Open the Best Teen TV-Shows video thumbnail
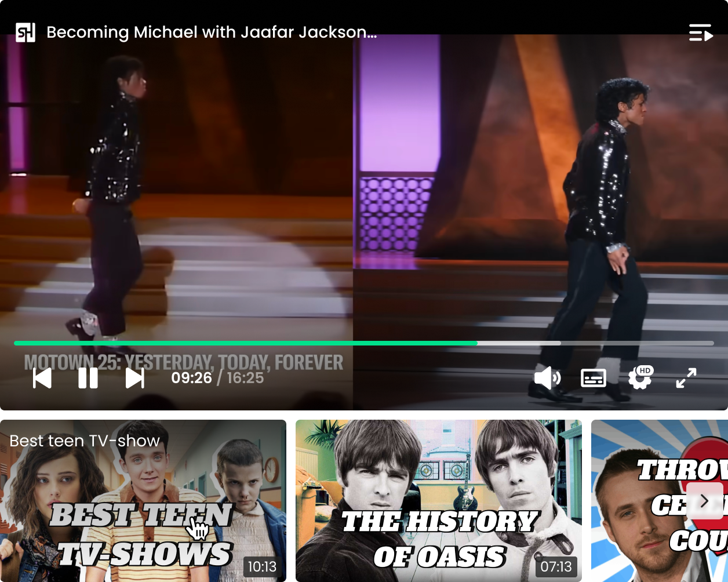This screenshot has width=728, height=582. (x=143, y=501)
